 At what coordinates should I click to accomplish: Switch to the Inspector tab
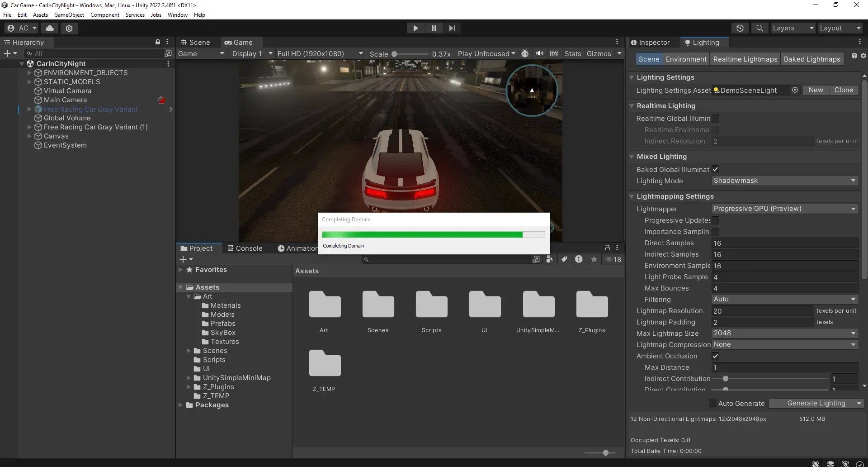pyautogui.click(x=650, y=43)
